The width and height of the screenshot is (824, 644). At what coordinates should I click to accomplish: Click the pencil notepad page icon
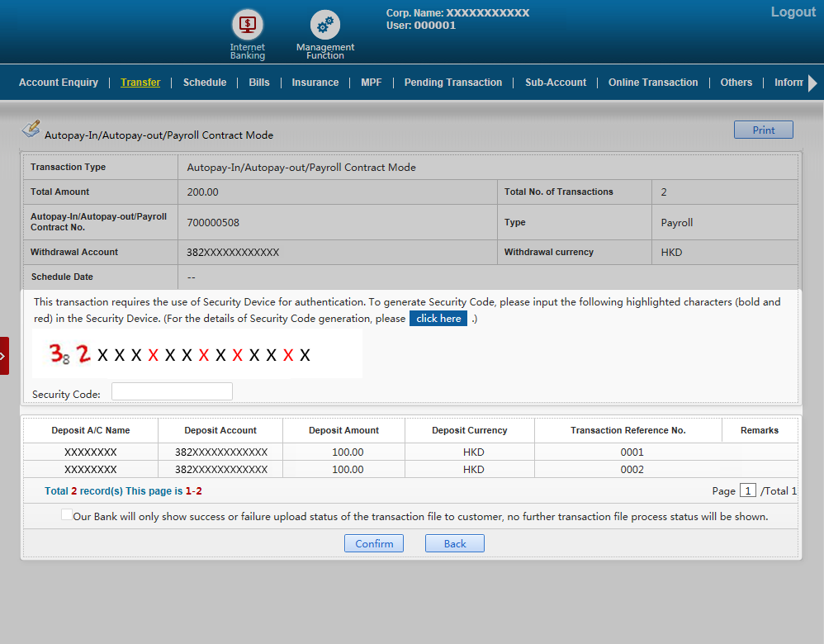pos(31,130)
